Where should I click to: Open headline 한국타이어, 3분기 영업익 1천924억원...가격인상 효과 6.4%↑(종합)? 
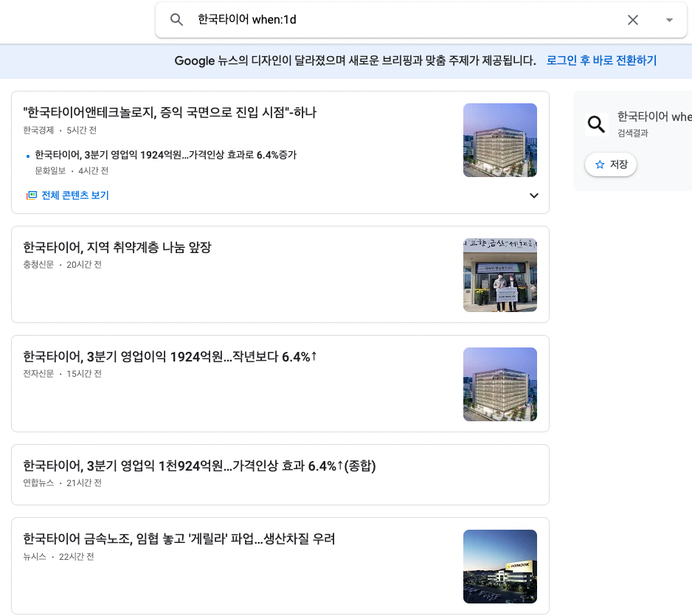coord(199,466)
